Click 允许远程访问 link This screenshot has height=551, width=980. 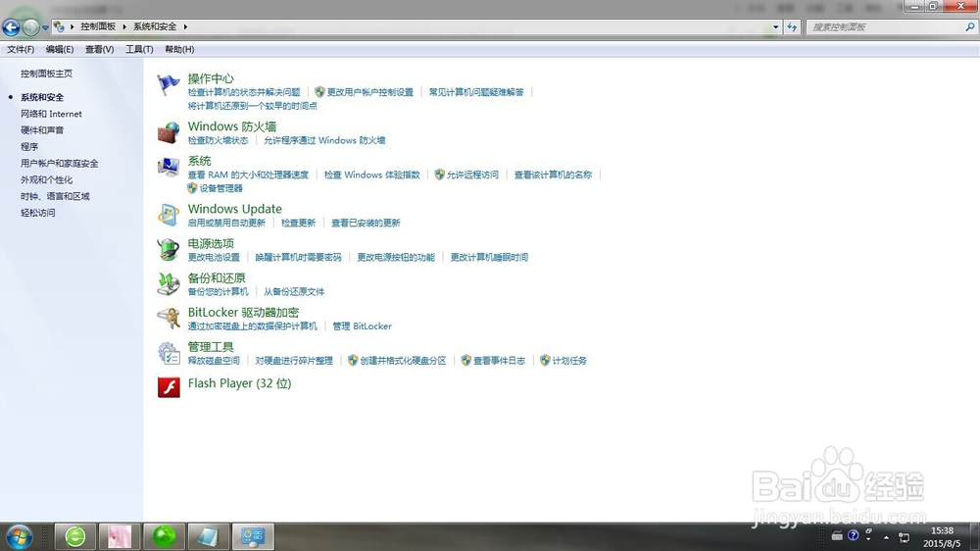[472, 175]
